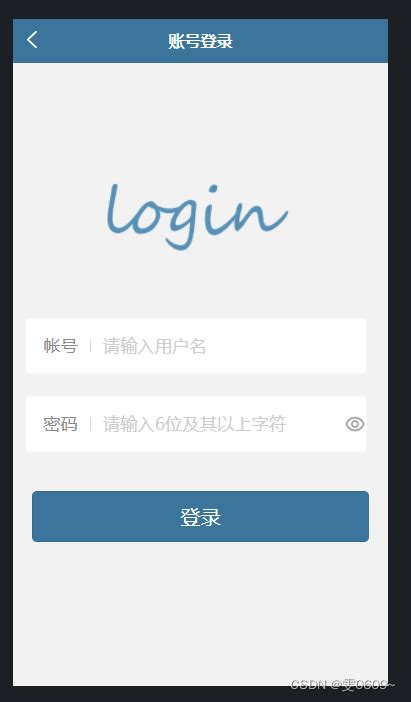Show the typed password via eye icon
The image size is (411, 702).
click(355, 424)
